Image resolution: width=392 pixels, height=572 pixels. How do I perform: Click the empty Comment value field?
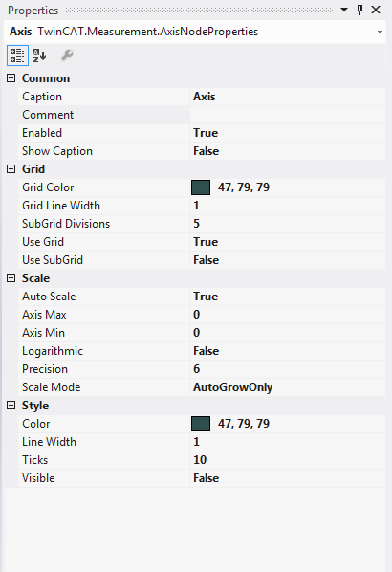(288, 115)
